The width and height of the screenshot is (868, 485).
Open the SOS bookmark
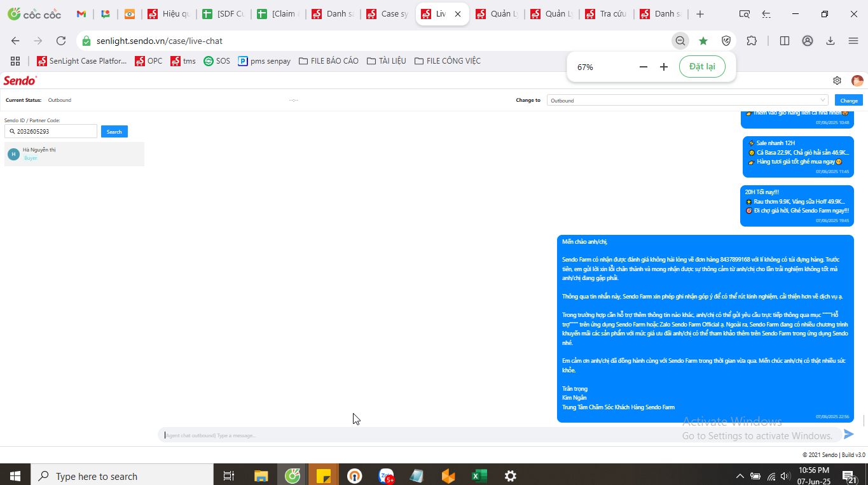(x=217, y=61)
